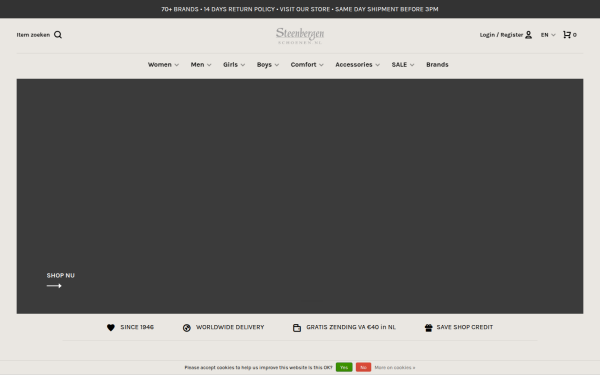Click the gift icon for shop credit
This screenshot has width=600, height=375.
(429, 328)
